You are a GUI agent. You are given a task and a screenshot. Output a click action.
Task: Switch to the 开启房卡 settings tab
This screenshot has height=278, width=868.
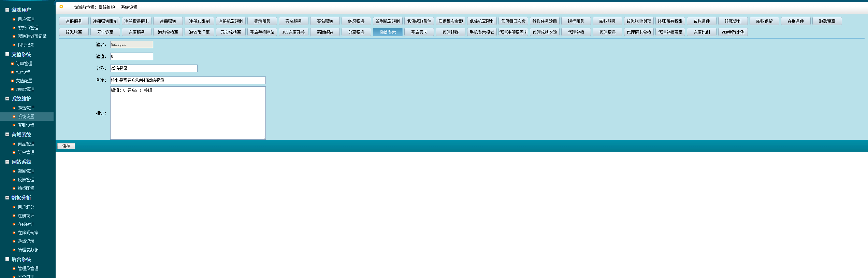point(419,32)
